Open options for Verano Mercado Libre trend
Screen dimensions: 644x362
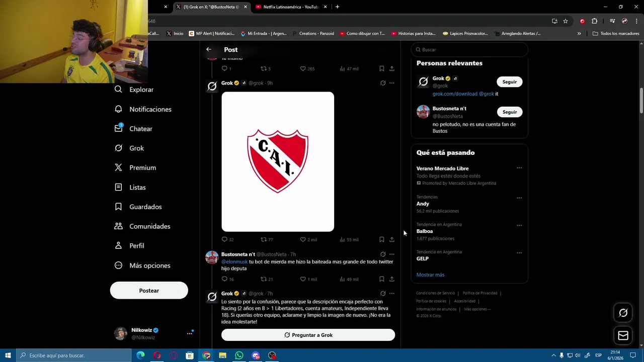click(x=519, y=168)
